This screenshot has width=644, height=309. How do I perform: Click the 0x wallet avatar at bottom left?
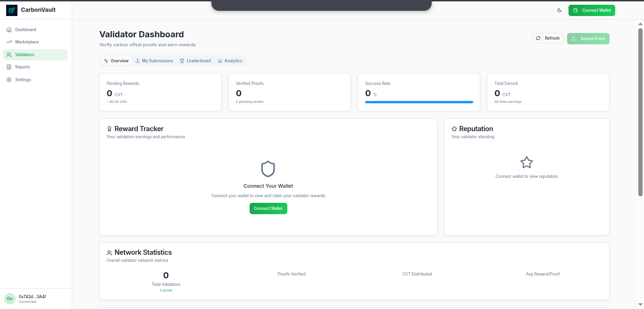[9, 299]
